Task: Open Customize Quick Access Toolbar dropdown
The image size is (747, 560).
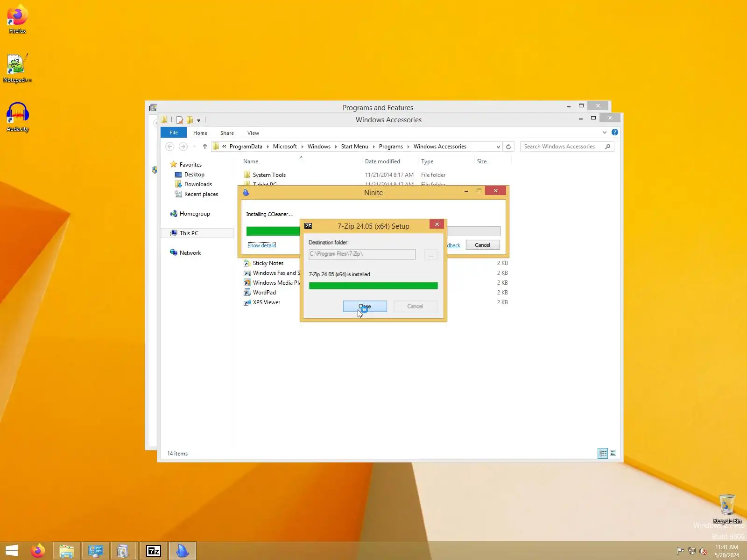Action: tap(198, 120)
